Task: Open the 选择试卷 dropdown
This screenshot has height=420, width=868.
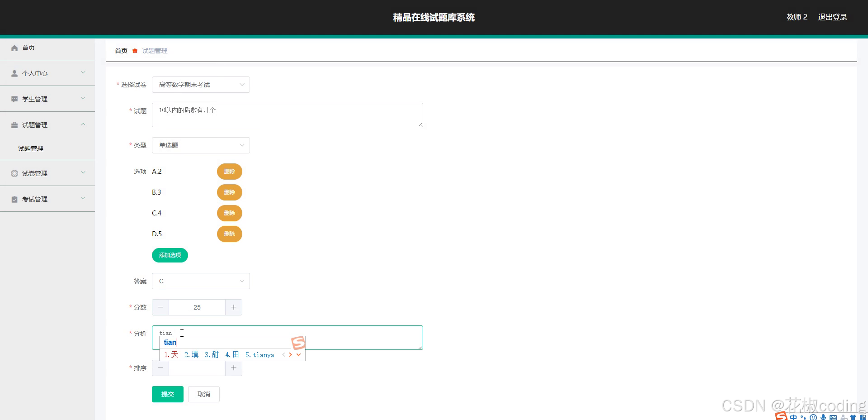Action: pyautogui.click(x=201, y=85)
